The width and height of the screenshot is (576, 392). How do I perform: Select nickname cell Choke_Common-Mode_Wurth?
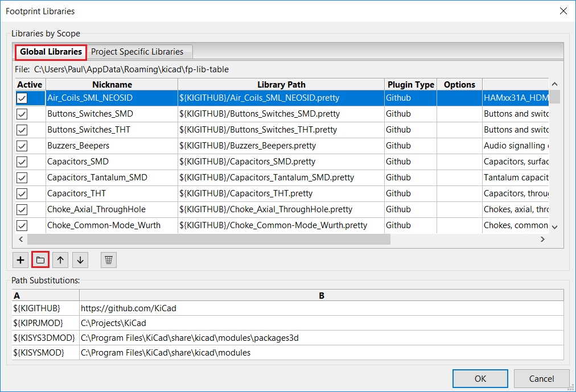112,225
